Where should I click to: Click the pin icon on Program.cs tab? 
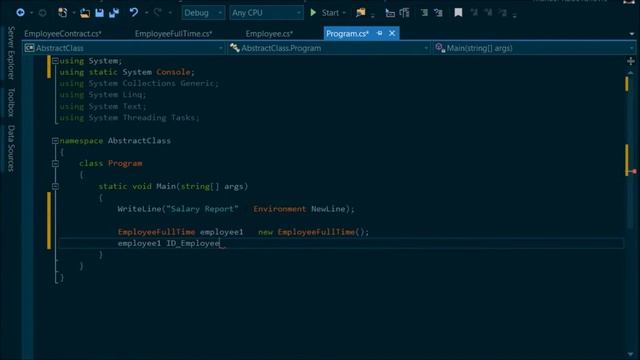tap(380, 33)
